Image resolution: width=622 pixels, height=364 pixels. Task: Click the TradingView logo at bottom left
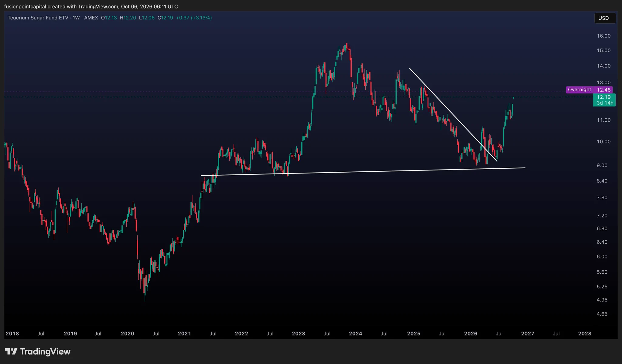click(38, 352)
